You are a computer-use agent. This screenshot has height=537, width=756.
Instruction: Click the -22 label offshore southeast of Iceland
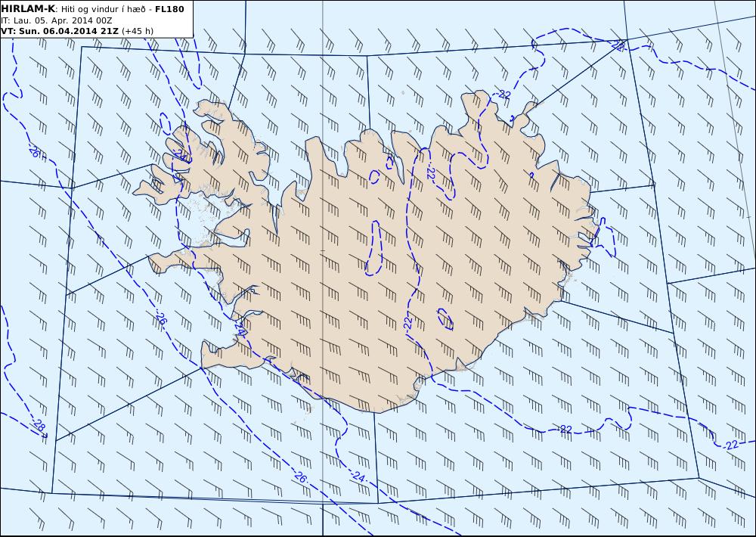pyautogui.click(x=565, y=429)
